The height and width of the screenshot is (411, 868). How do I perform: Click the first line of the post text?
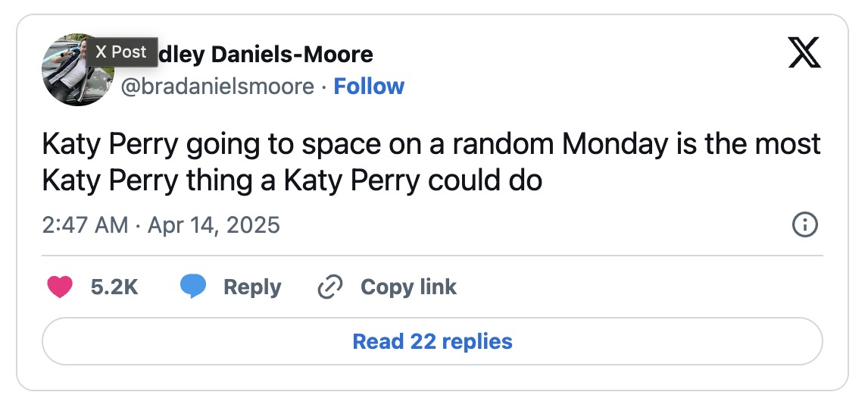[x=431, y=144]
